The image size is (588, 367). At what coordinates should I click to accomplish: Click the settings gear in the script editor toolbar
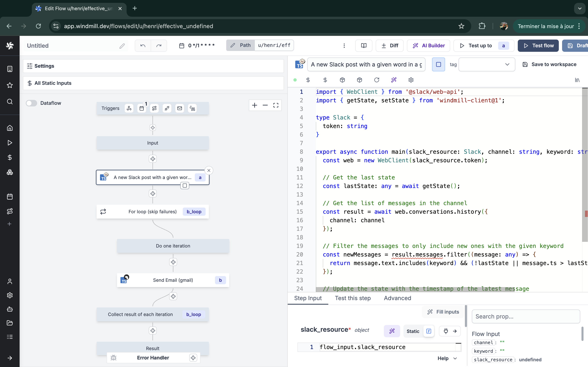[411, 80]
